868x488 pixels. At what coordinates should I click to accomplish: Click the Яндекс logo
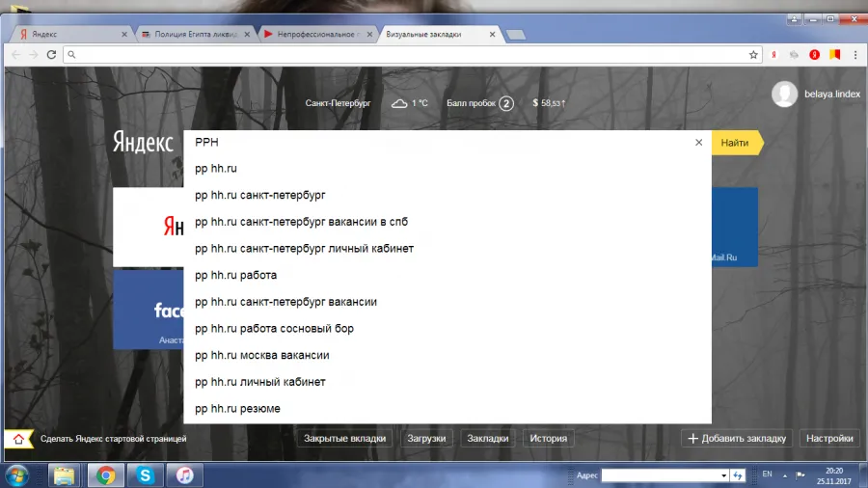tap(144, 143)
